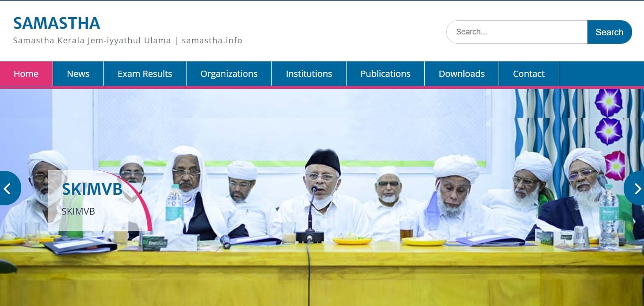
Task: Click the speaker at the microphone in the slide photo
Action: 323,194
